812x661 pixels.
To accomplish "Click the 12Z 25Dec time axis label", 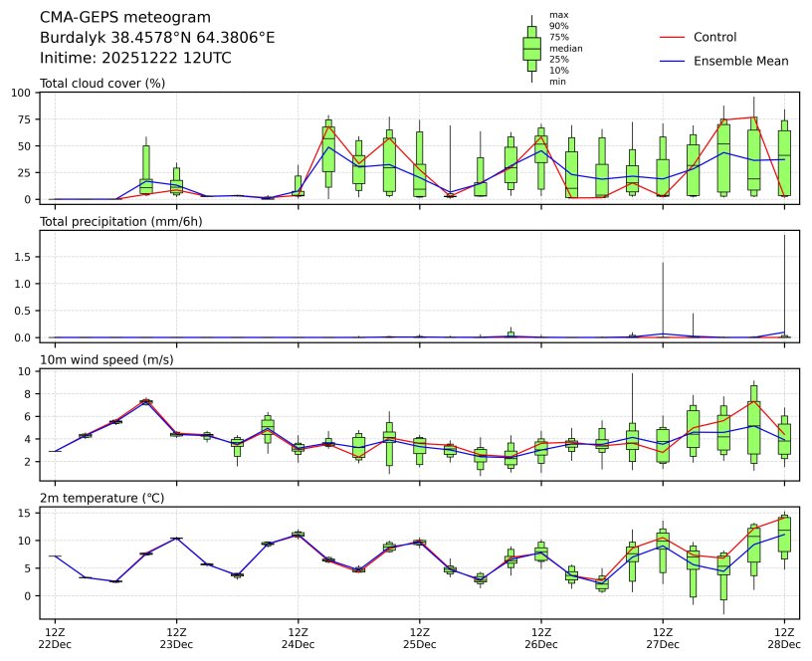I will pos(419,638).
